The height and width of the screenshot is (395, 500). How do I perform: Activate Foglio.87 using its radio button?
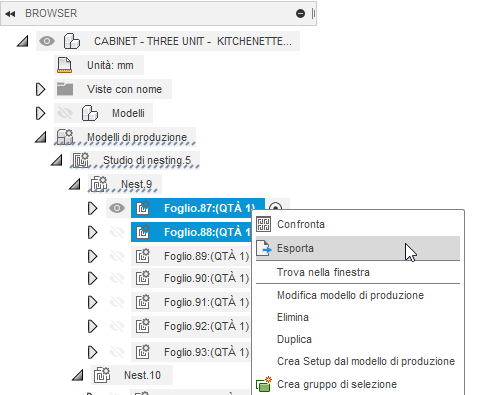click(x=275, y=206)
